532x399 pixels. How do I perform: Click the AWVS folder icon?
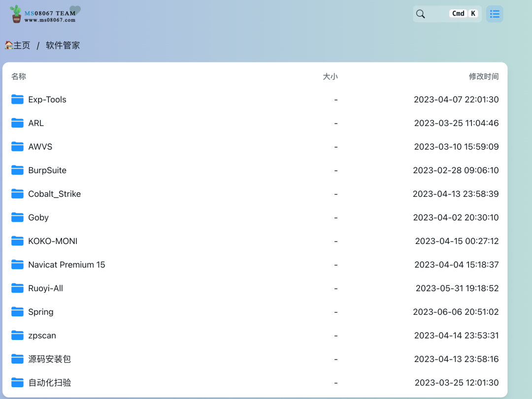click(x=17, y=147)
